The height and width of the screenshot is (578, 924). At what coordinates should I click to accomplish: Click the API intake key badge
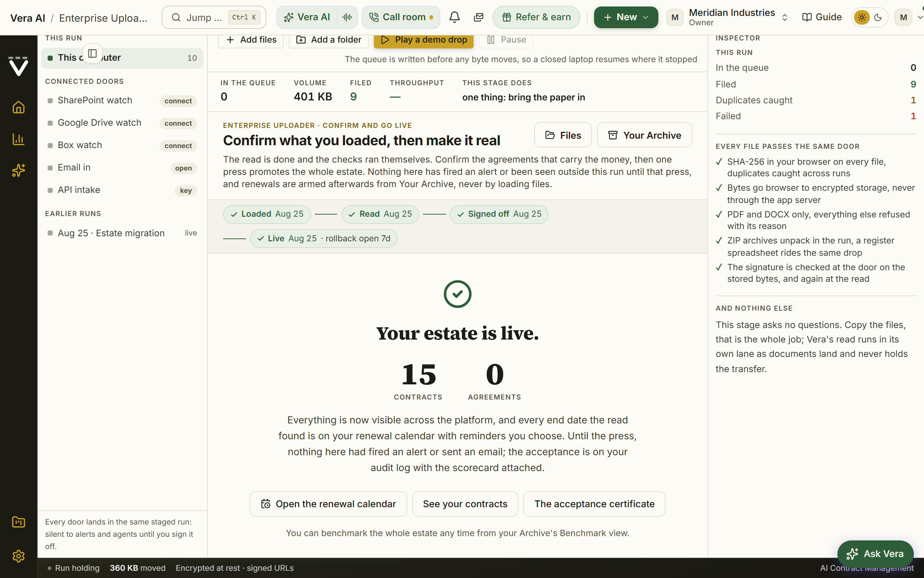click(x=186, y=190)
